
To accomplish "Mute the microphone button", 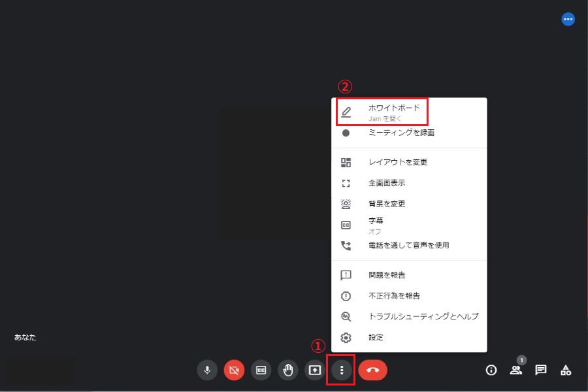I will [x=207, y=370].
